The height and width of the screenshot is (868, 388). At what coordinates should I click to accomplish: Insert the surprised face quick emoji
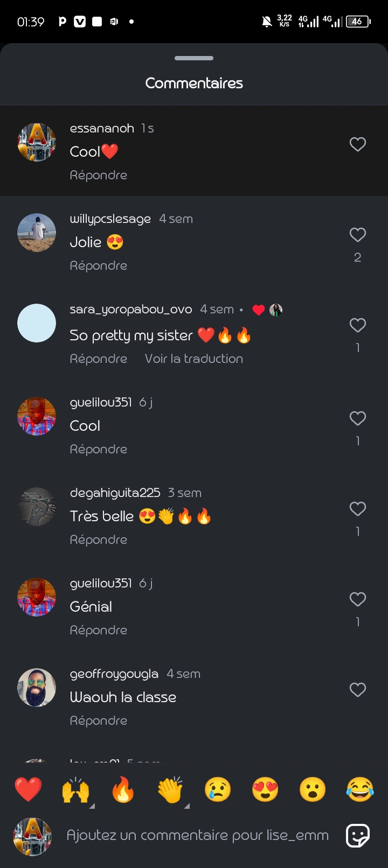[313, 790]
